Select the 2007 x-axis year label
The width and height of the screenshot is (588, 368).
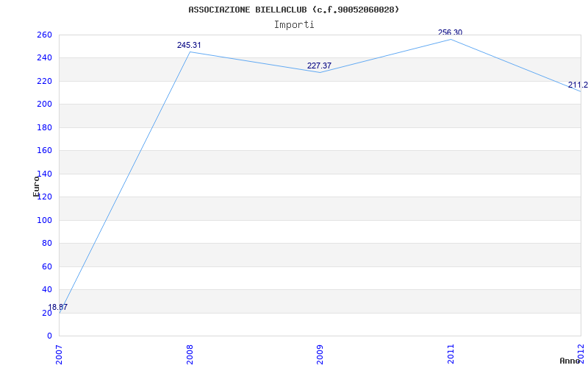60,354
